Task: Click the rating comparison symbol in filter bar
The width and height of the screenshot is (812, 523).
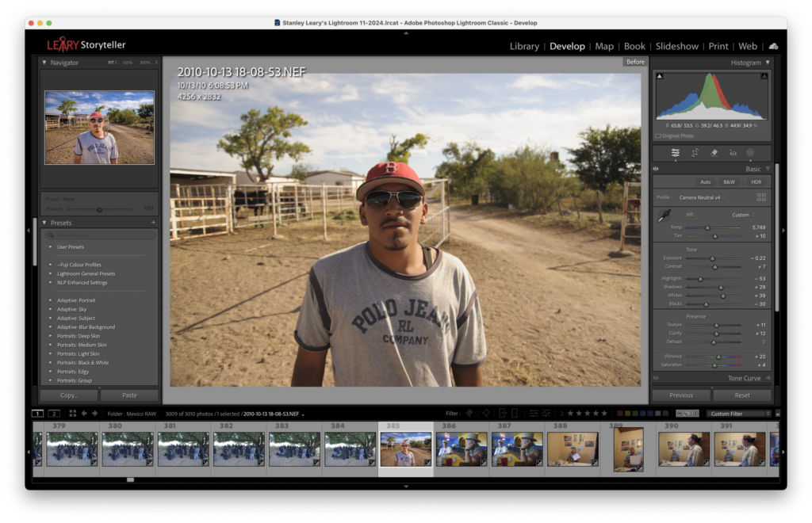Action: (x=562, y=414)
